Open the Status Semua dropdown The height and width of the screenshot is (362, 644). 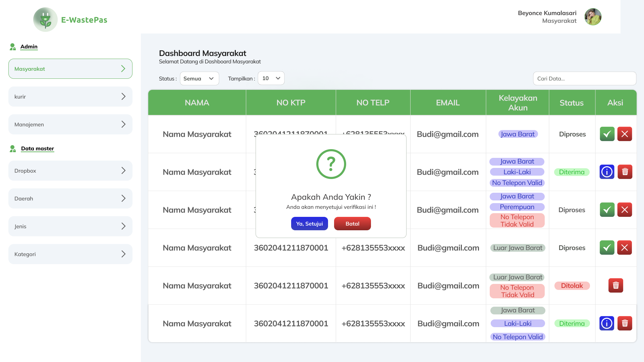point(199,78)
